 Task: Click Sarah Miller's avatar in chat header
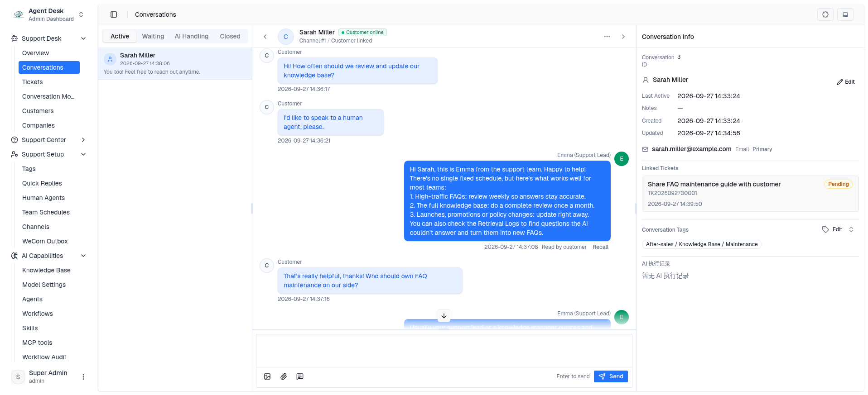(286, 37)
